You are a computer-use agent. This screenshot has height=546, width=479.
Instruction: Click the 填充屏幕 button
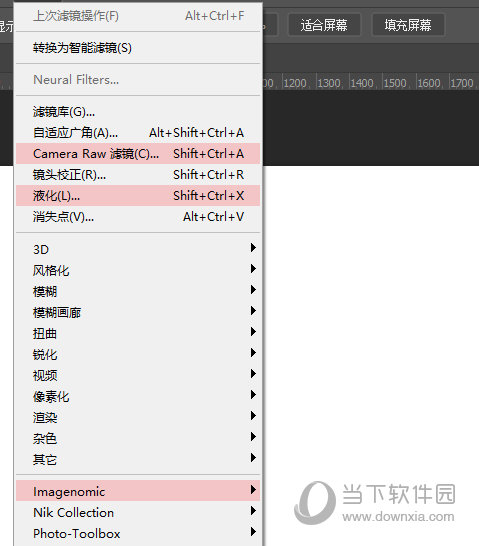pyautogui.click(x=408, y=25)
